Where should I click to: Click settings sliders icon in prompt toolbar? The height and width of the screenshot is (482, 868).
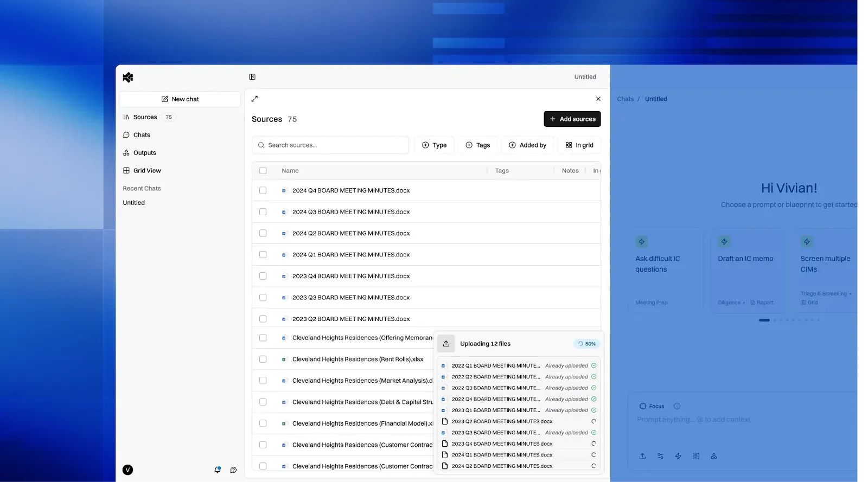(x=660, y=457)
